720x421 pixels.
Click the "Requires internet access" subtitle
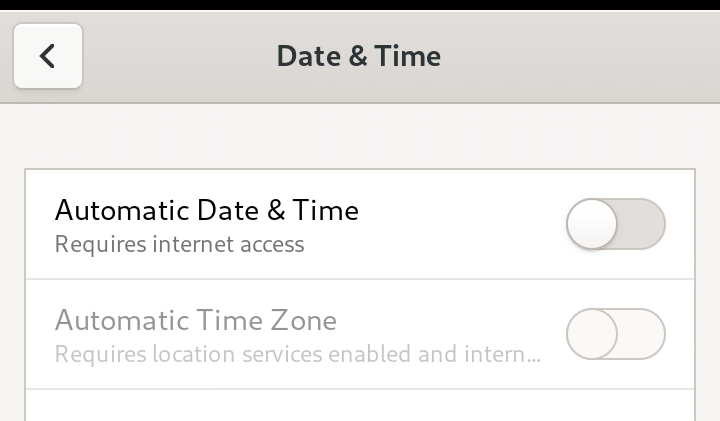[179, 244]
